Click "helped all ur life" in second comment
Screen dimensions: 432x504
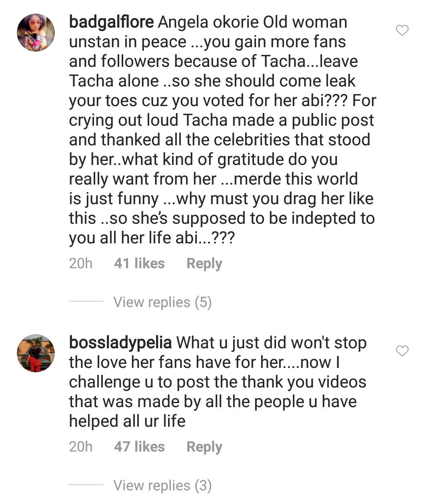(127, 421)
